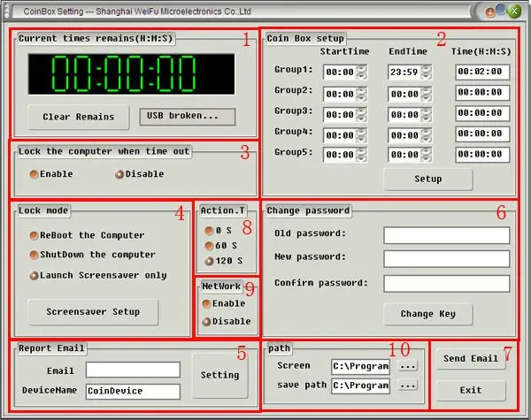Click the blue maximize icon in title bar
Viewport: 531px width, 420px height.
pos(501,10)
